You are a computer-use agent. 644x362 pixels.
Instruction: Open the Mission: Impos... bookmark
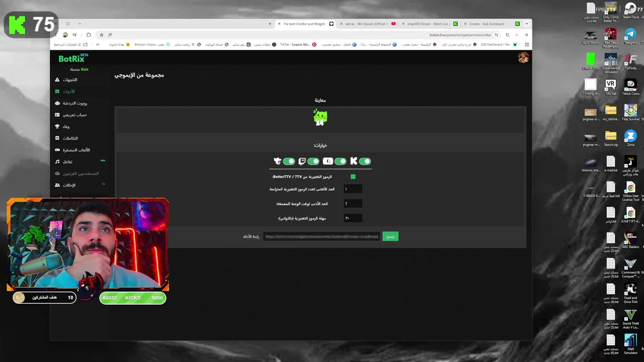pos(152,44)
